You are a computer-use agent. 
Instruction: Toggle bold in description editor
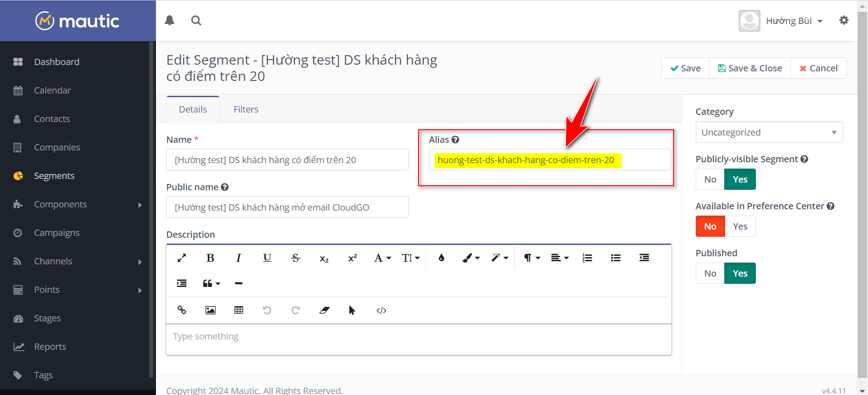[x=210, y=258]
